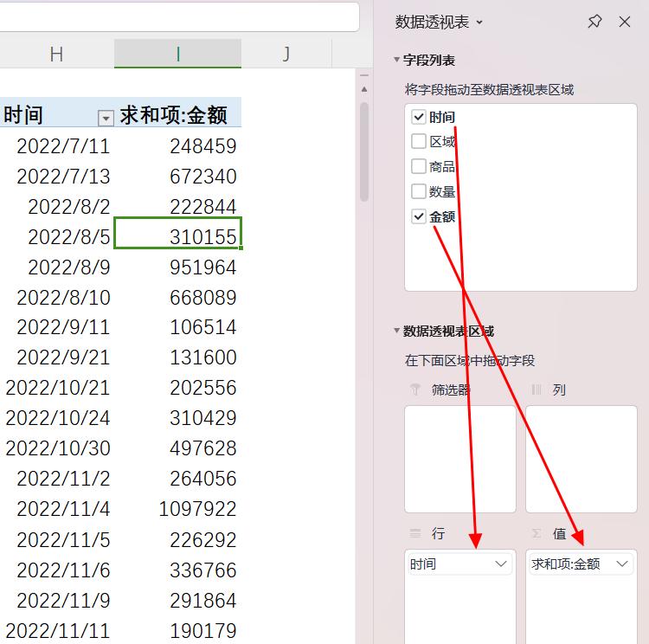
Task: Select cell with date 2022/8/10
Action: pos(57,298)
